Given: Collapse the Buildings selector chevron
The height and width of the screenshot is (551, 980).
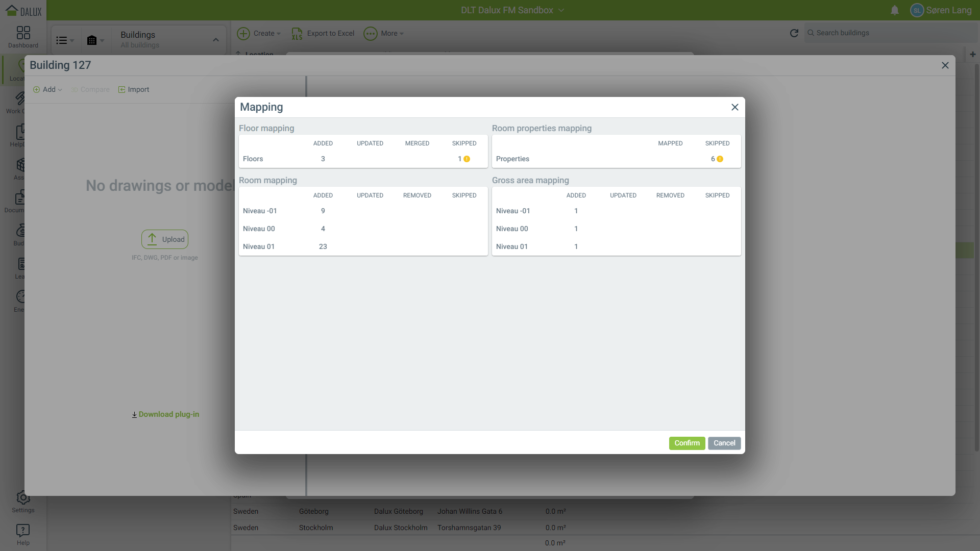Looking at the screenshot, I should (215, 40).
